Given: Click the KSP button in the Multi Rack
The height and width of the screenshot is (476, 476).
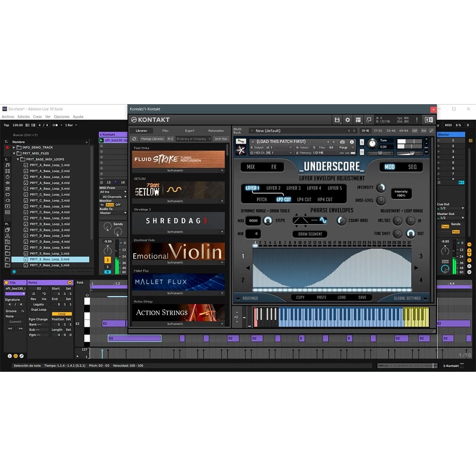Looking at the screenshot, I should 414,131.
